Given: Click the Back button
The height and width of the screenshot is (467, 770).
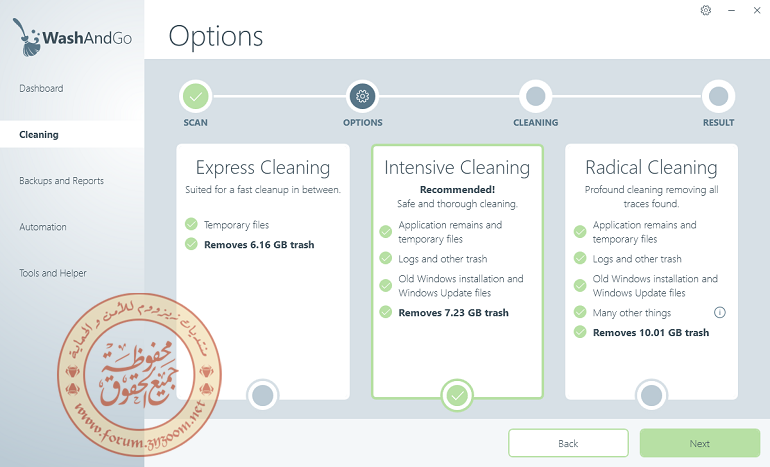Looking at the screenshot, I should click(x=568, y=443).
